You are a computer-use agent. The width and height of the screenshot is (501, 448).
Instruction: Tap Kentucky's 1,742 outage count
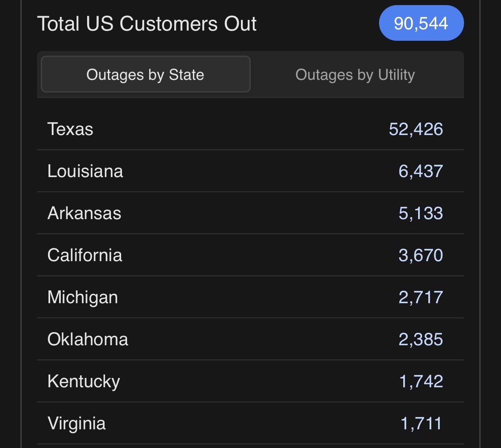coord(421,381)
